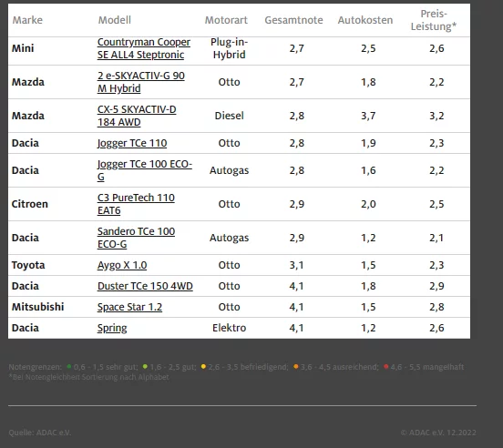Follow the Dacia Spring model link
The height and width of the screenshot is (448, 503).
112,328
